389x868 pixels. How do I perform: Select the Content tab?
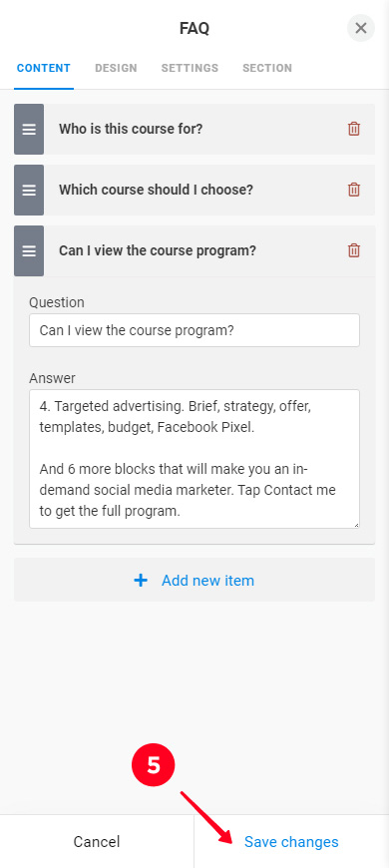click(x=44, y=68)
